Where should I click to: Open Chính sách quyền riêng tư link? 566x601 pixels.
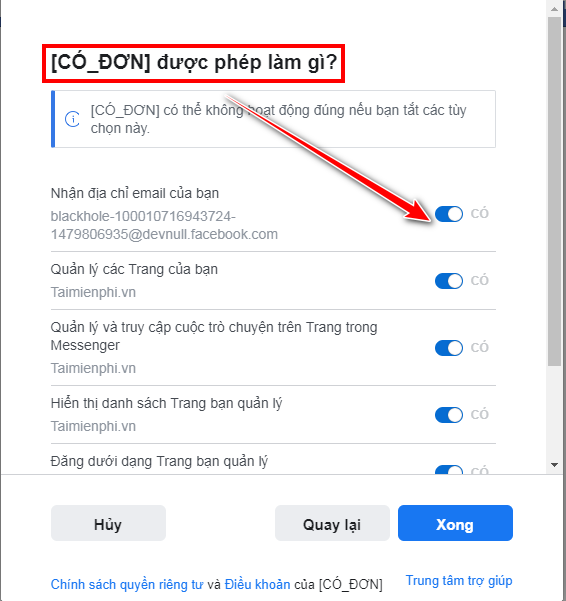(x=127, y=585)
